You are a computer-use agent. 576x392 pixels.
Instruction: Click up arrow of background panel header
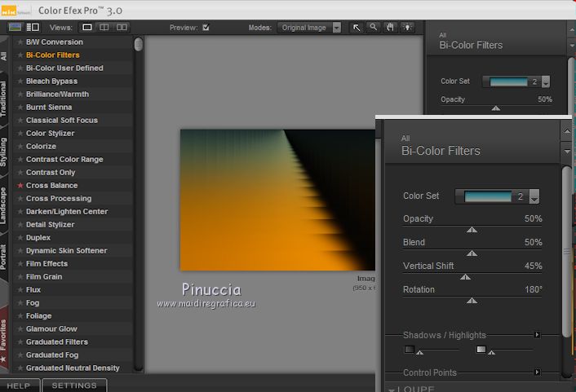572,29
